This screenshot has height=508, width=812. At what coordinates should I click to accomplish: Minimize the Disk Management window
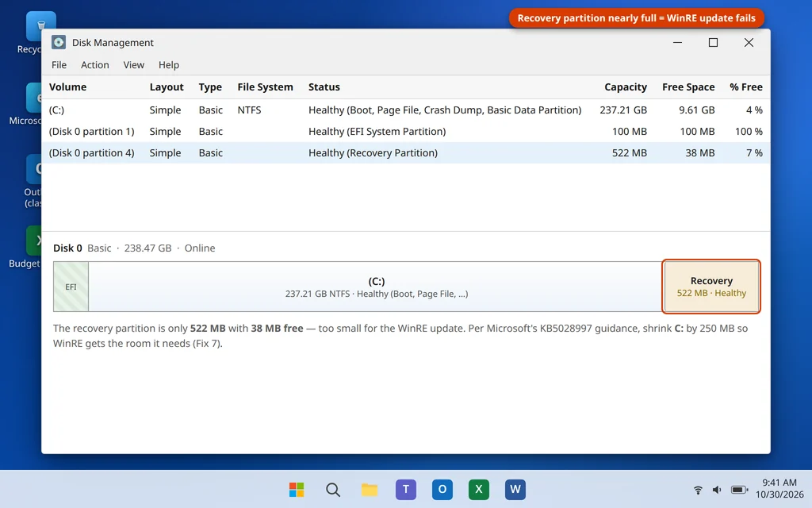pyautogui.click(x=677, y=43)
